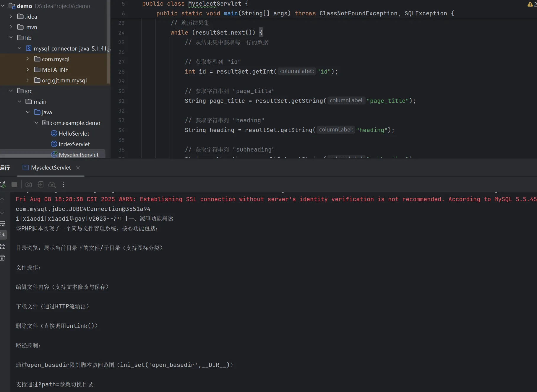The width and height of the screenshot is (537, 392).
Task: Click the thread dump camera icon
Action: pyautogui.click(x=29, y=185)
